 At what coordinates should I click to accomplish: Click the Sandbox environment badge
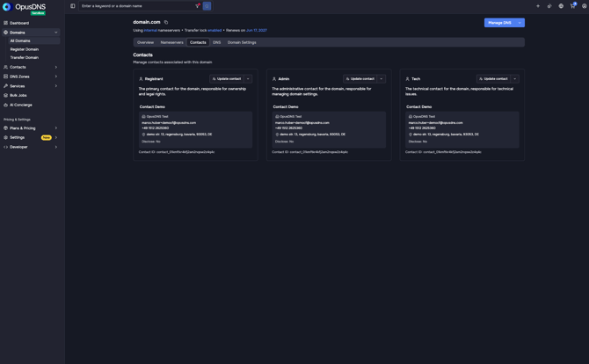(38, 13)
